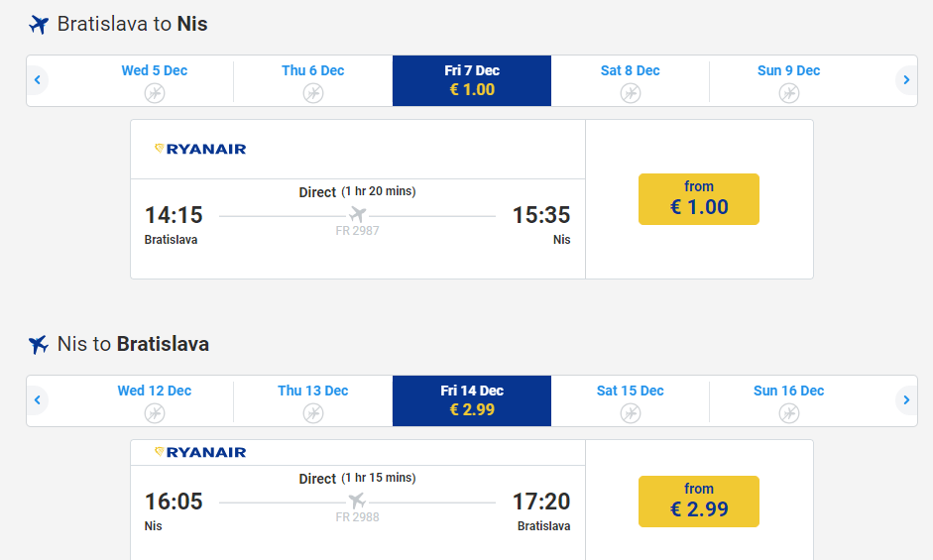Screen dimensions: 933x560
Task: Click the no-flight icon under Sat 8 Dec
Action: pyautogui.click(x=631, y=93)
